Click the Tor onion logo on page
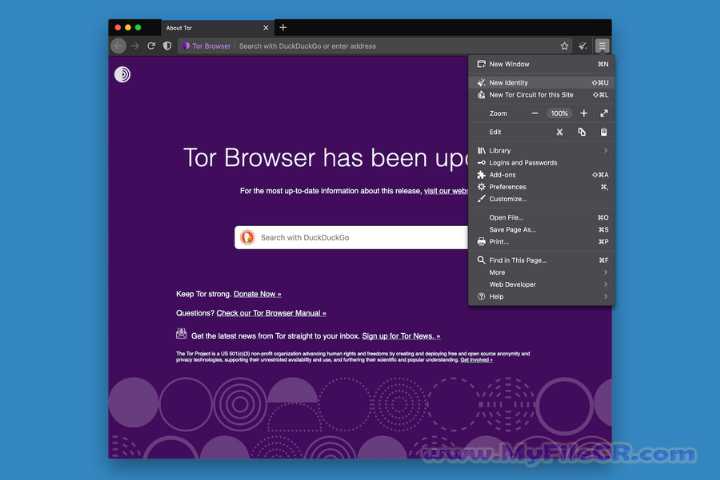Image resolution: width=720 pixels, height=480 pixels. 122,74
